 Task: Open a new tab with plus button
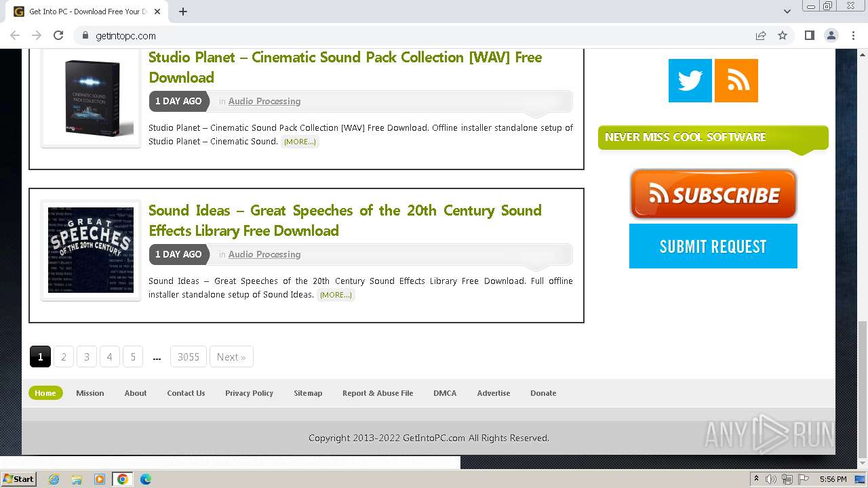[183, 12]
